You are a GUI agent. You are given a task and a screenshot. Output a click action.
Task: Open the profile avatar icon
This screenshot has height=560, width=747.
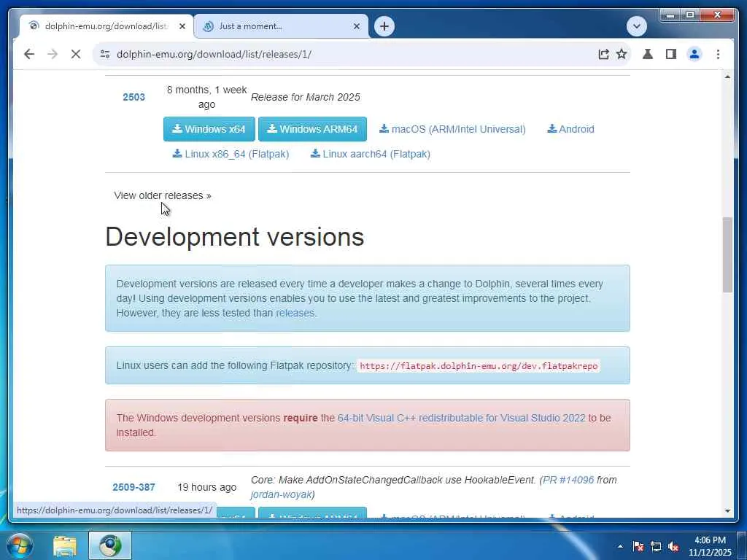click(694, 54)
